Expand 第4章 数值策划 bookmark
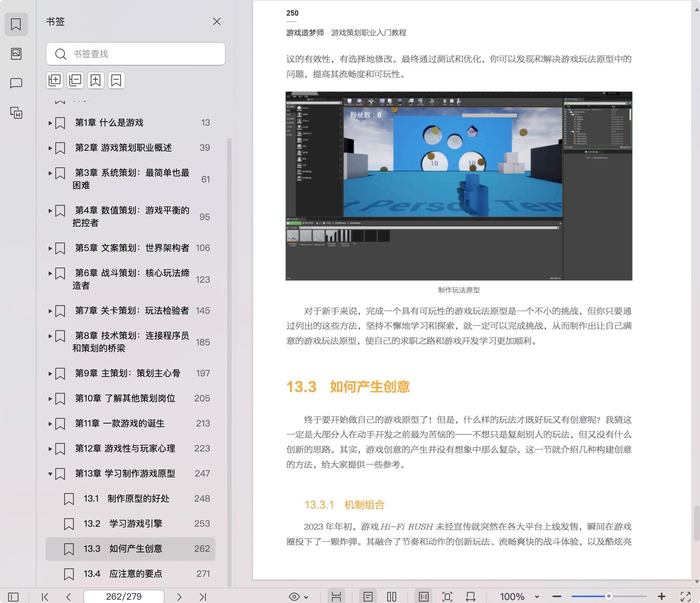This screenshot has height=603, width=700. (x=50, y=211)
